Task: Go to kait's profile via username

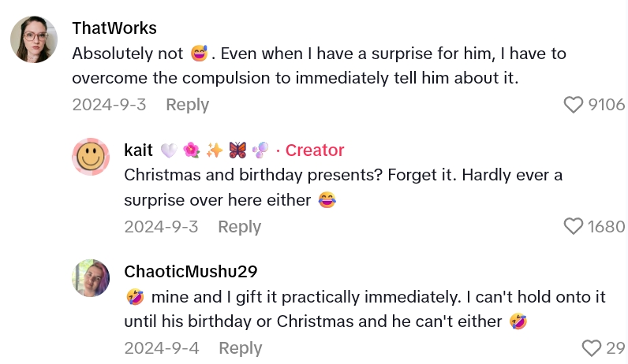Action: [138, 150]
